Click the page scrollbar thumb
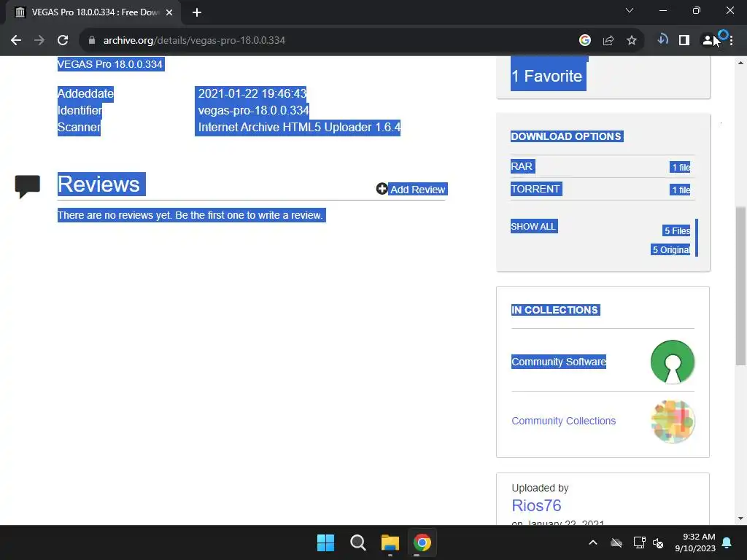The width and height of the screenshot is (747, 560). click(740, 286)
